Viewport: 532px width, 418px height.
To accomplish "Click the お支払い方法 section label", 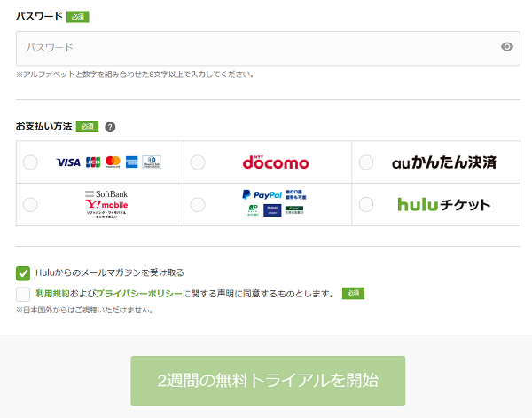I will [44, 127].
